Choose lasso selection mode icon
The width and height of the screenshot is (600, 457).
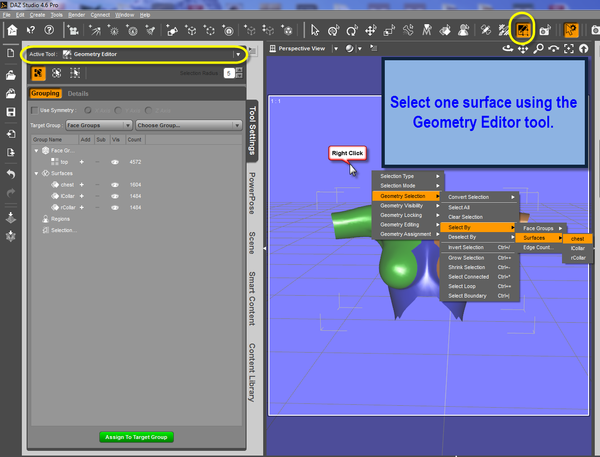[56, 73]
